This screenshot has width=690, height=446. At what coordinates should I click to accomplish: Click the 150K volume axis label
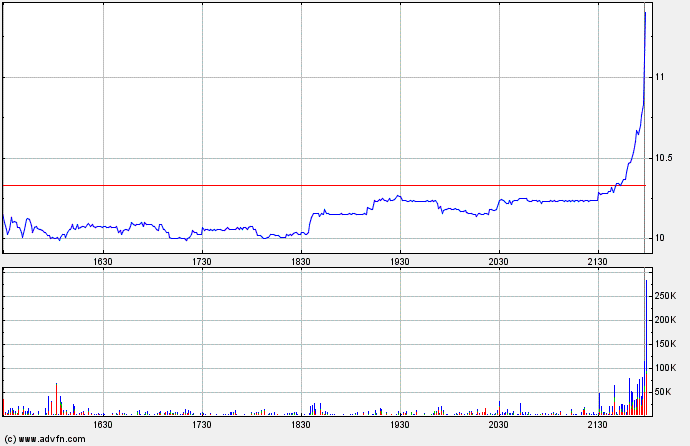(667, 344)
